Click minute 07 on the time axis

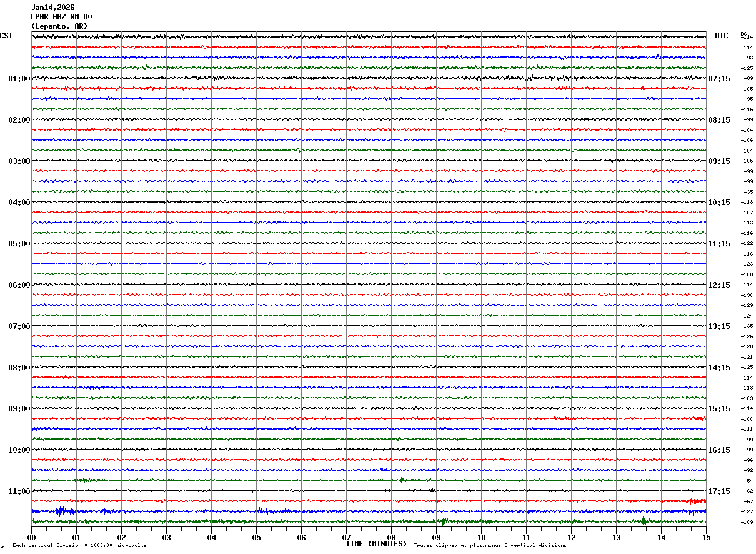[346, 537]
